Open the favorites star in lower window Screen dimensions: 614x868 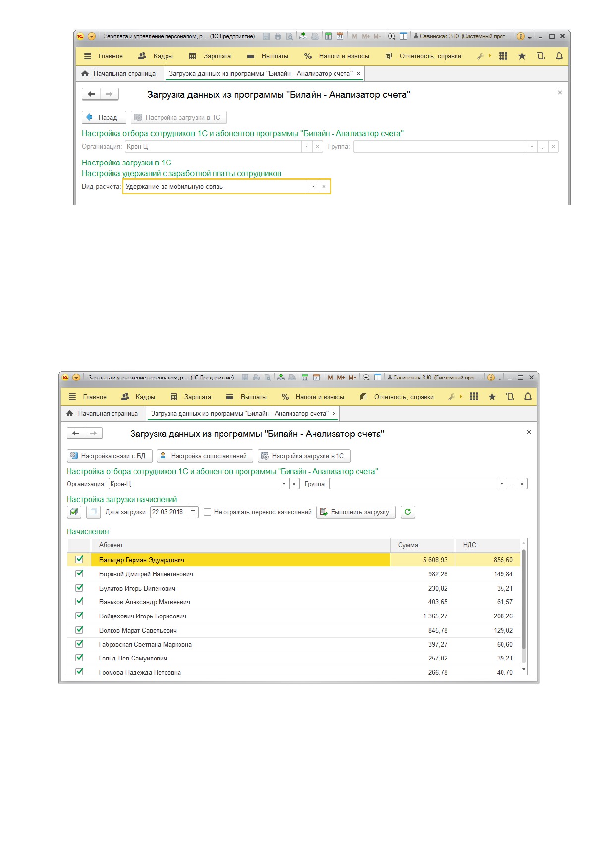click(x=492, y=397)
